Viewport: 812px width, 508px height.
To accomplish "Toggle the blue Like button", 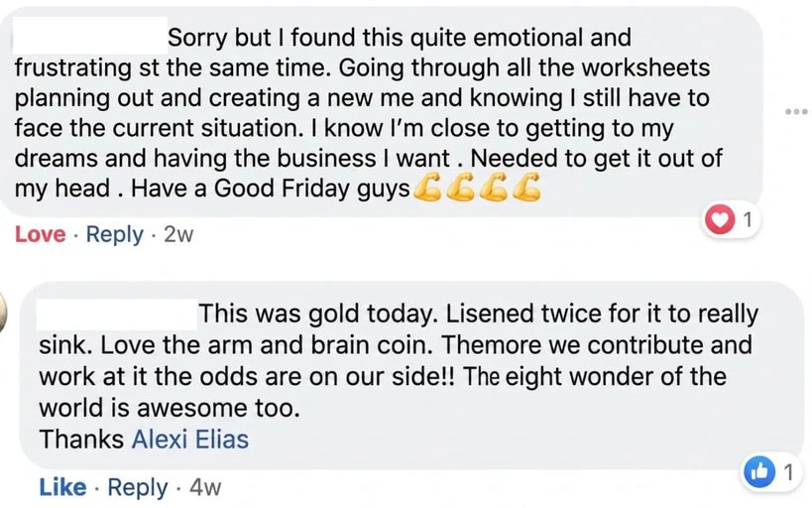I will [x=62, y=487].
